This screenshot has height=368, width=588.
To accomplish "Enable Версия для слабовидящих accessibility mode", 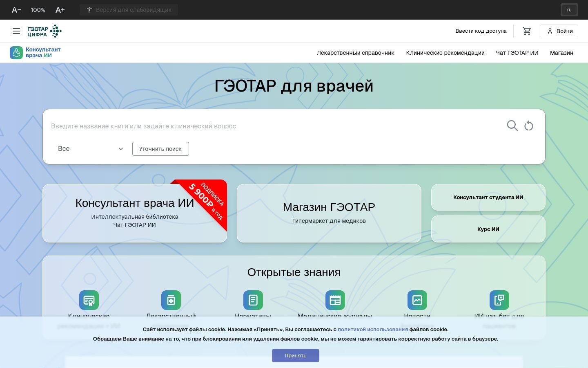I will (129, 10).
